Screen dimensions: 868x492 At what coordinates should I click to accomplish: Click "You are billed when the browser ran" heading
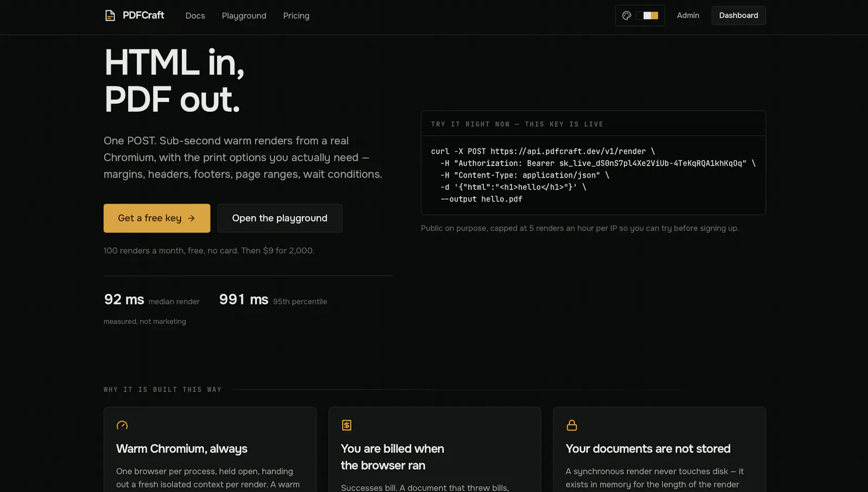coord(392,457)
